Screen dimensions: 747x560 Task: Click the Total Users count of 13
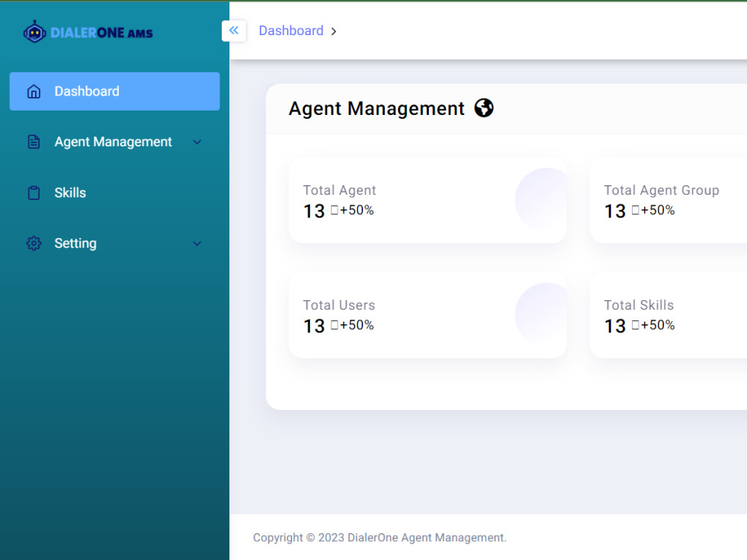(314, 326)
